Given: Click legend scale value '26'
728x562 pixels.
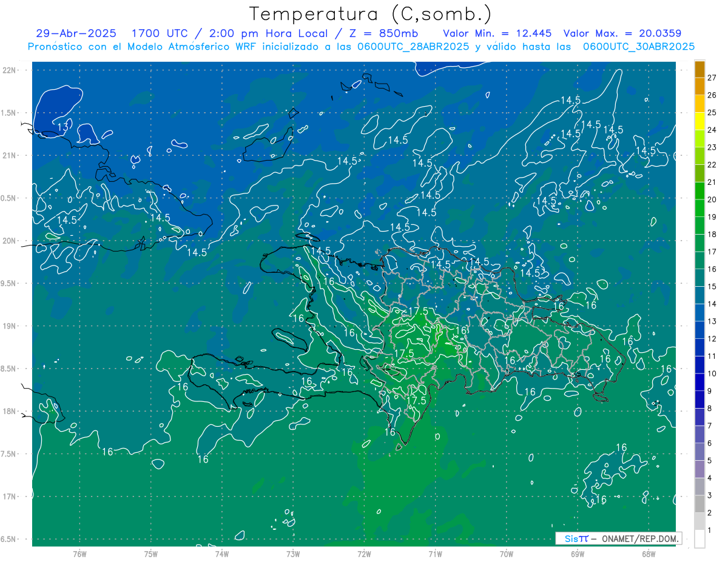Looking at the screenshot, I should (x=712, y=95).
